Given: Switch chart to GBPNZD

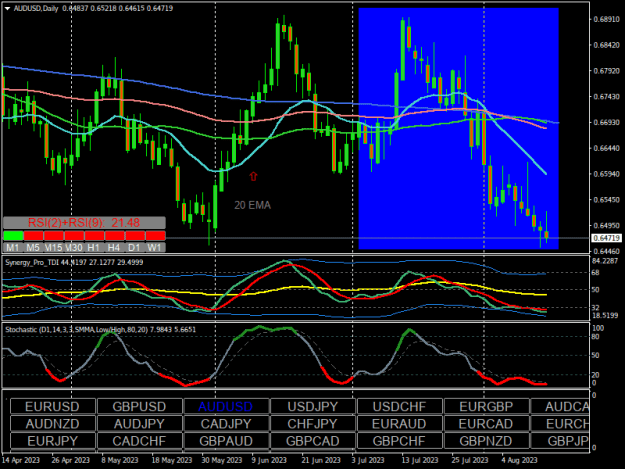Looking at the screenshot, I should (x=487, y=441).
